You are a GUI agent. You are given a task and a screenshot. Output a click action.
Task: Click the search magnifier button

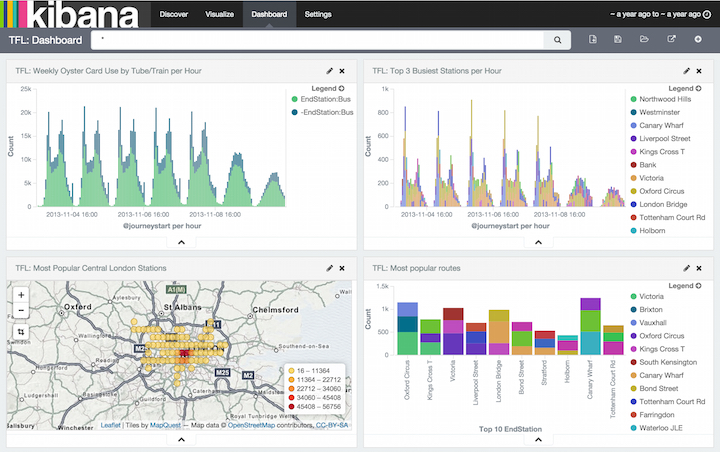tap(556, 40)
